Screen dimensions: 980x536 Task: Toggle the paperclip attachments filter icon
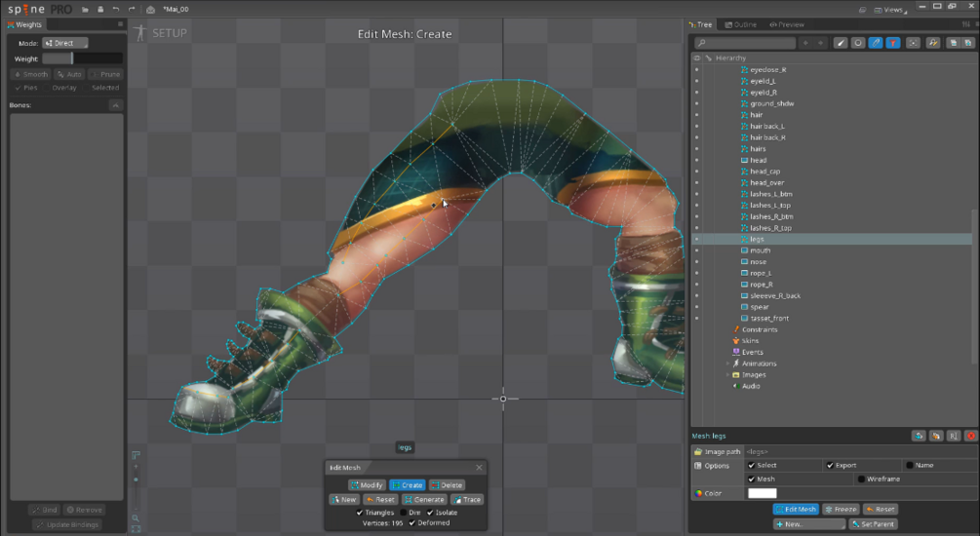click(x=876, y=43)
